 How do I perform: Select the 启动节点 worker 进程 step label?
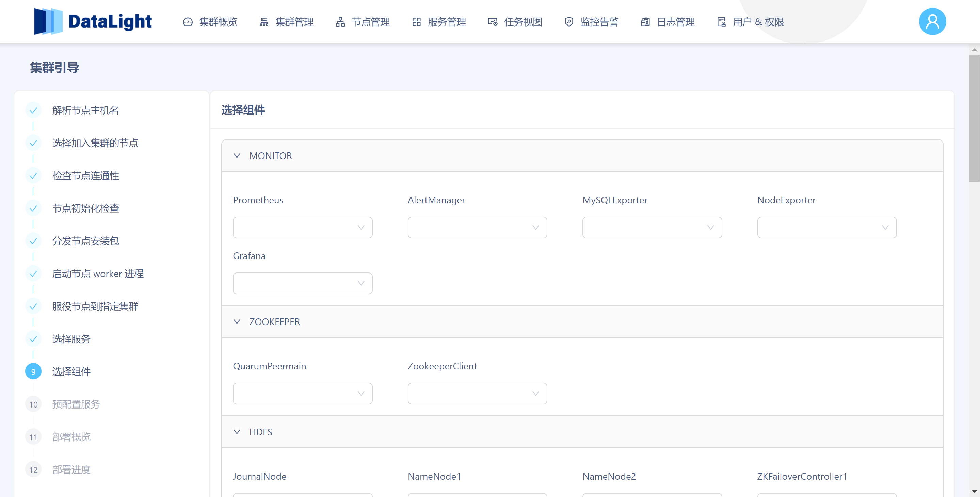(x=98, y=274)
